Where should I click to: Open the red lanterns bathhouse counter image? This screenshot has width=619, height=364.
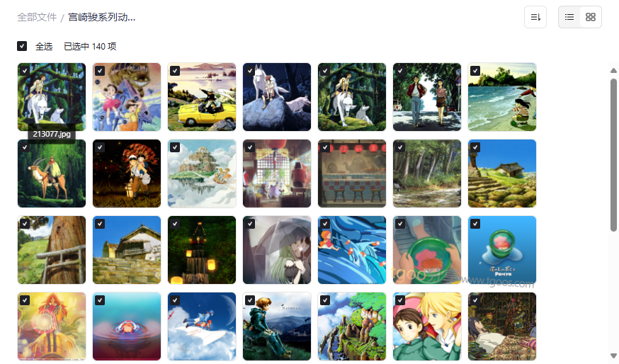pyautogui.click(x=352, y=174)
